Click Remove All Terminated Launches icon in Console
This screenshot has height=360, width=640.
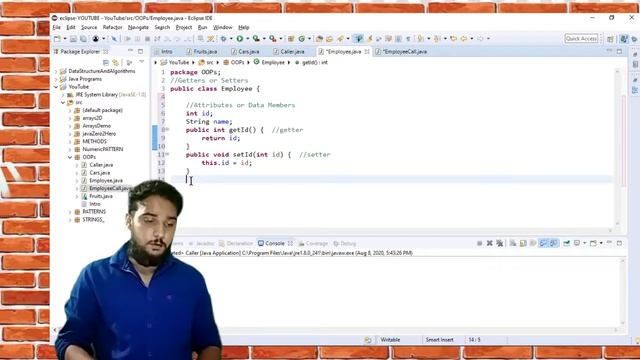click(500, 243)
